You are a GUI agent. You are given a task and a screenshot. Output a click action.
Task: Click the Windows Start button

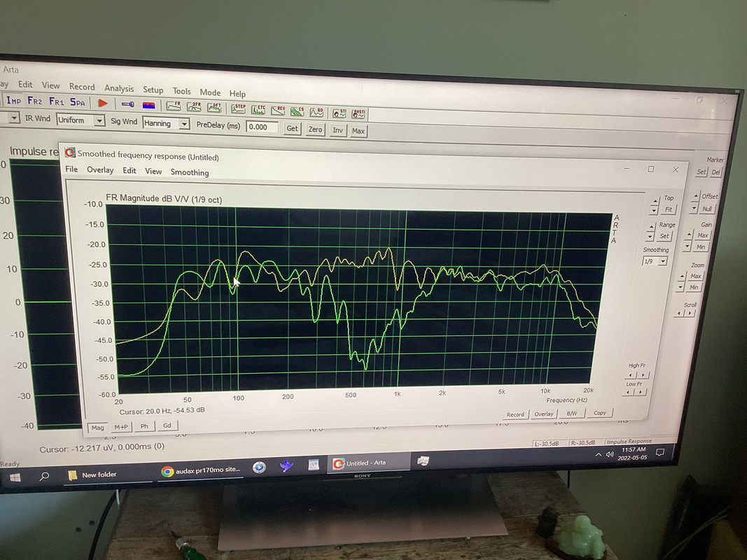coord(15,477)
